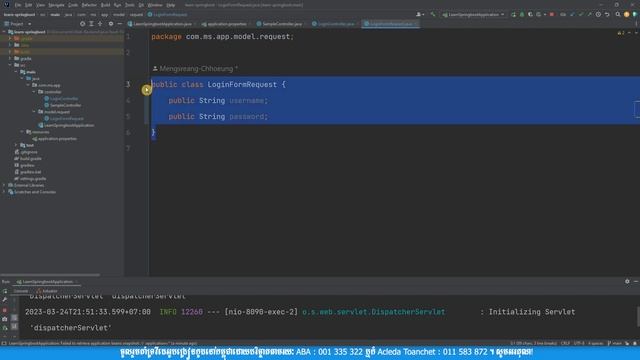
Task: Collapse the model.request package node
Action: 34,112
